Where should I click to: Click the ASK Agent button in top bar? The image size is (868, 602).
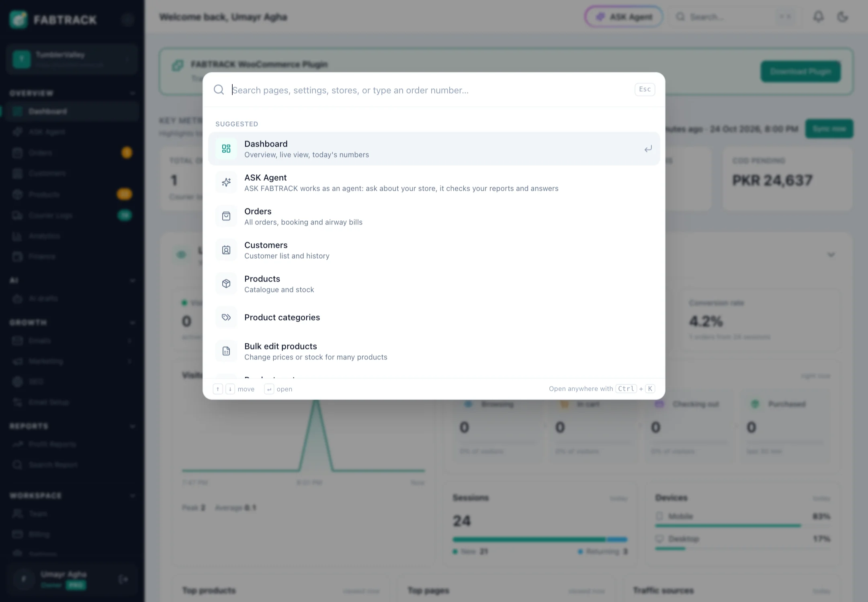click(624, 17)
